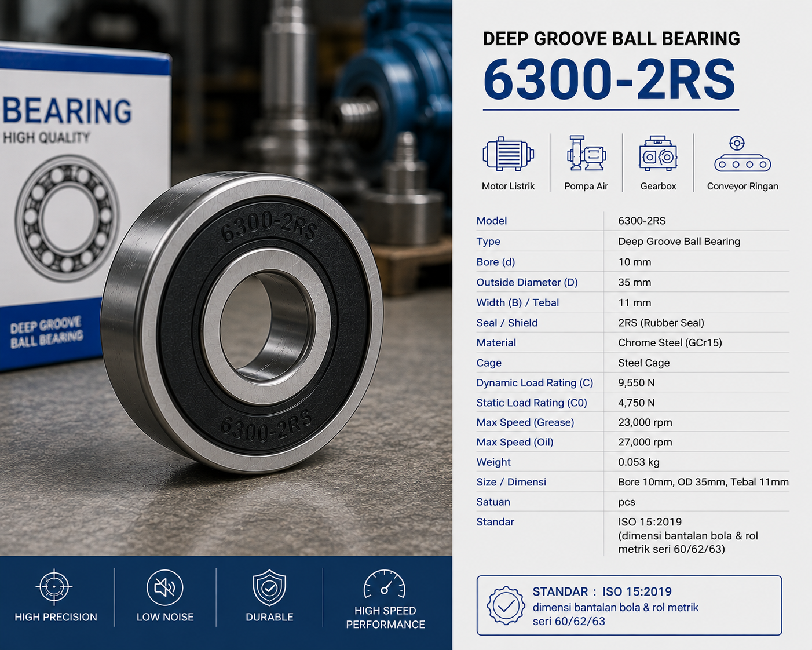Click the Max Speed (Oil) label

click(514, 442)
